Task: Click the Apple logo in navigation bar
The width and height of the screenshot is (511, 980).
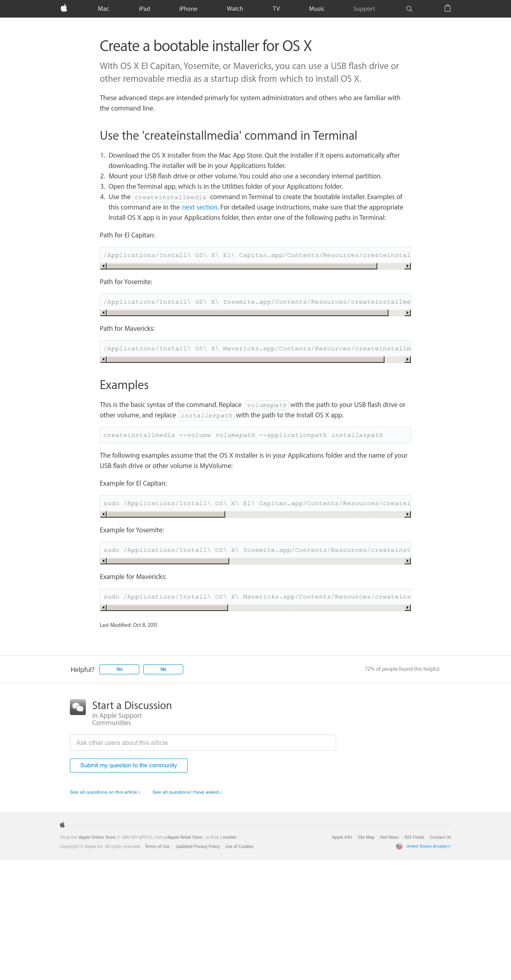Action: pos(64,8)
